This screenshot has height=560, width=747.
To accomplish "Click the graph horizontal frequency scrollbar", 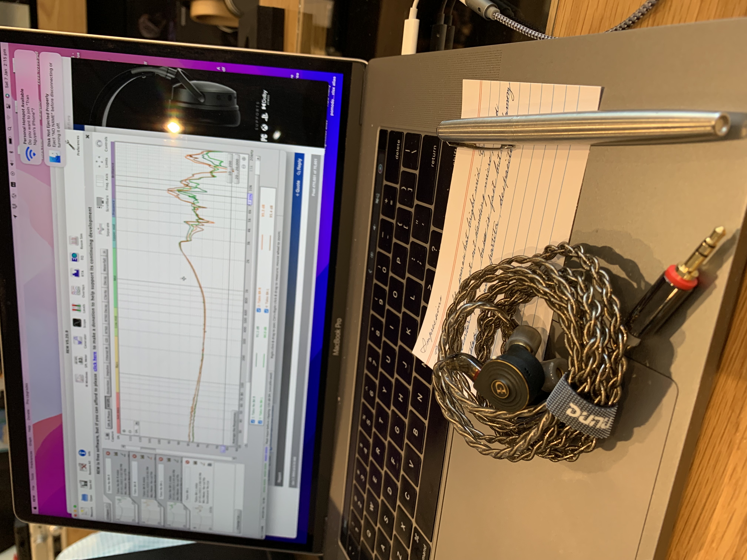I will point(252,300).
